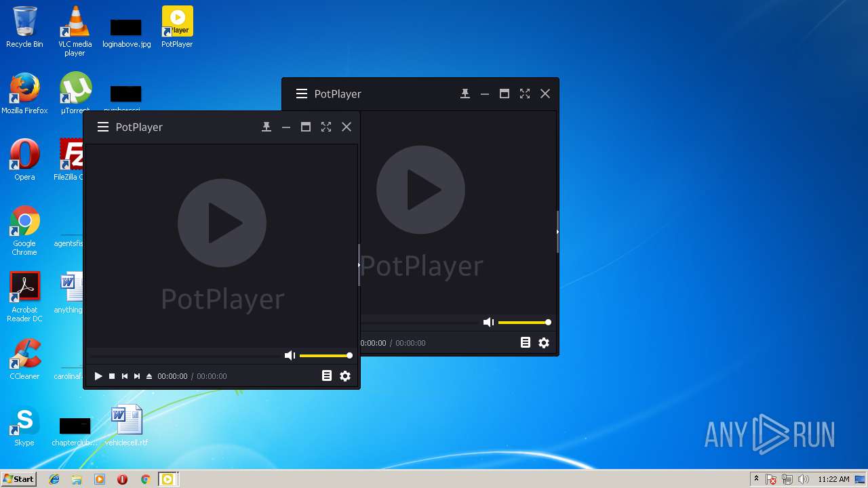
Task: Close the back PotPlayer window
Action: (x=545, y=94)
